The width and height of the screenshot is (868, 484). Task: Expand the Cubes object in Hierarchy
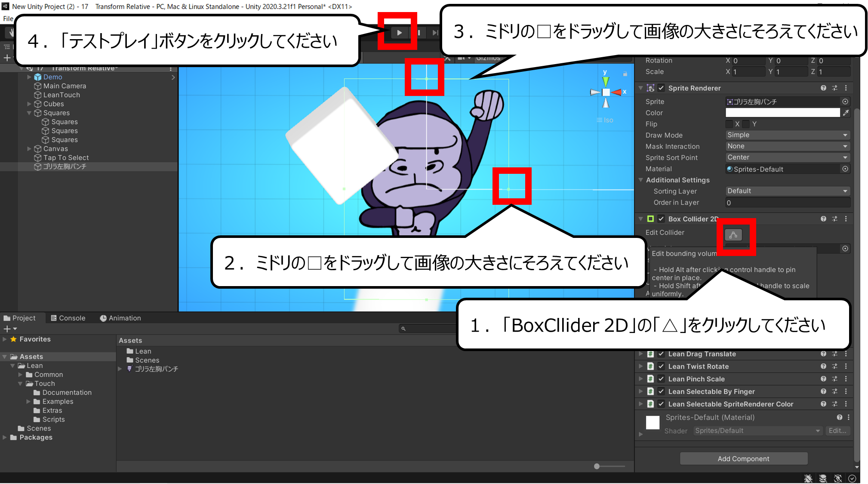[29, 104]
